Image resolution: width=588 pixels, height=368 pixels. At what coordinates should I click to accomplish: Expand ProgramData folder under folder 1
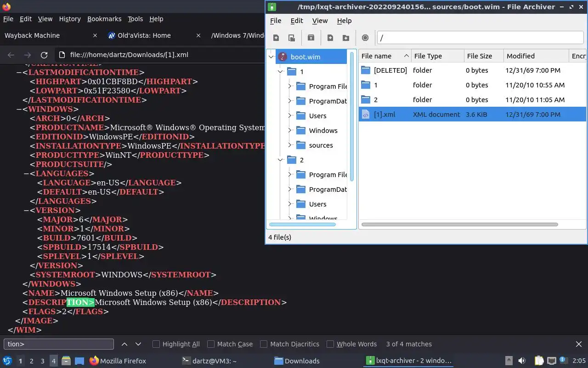coord(290,101)
